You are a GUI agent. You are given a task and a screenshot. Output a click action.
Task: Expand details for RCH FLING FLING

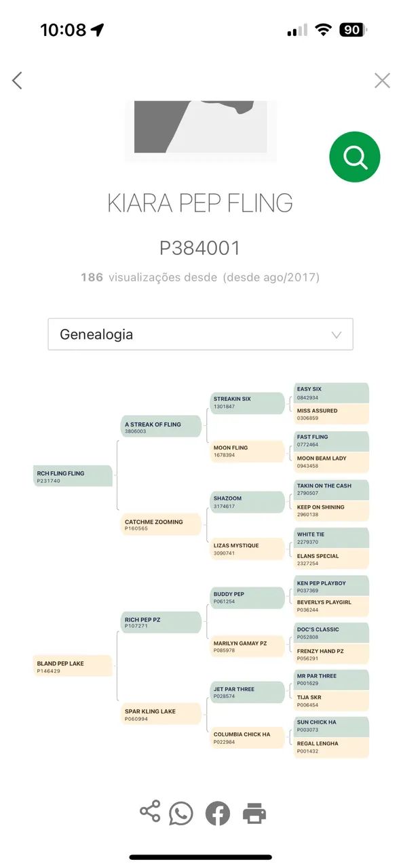click(72, 476)
